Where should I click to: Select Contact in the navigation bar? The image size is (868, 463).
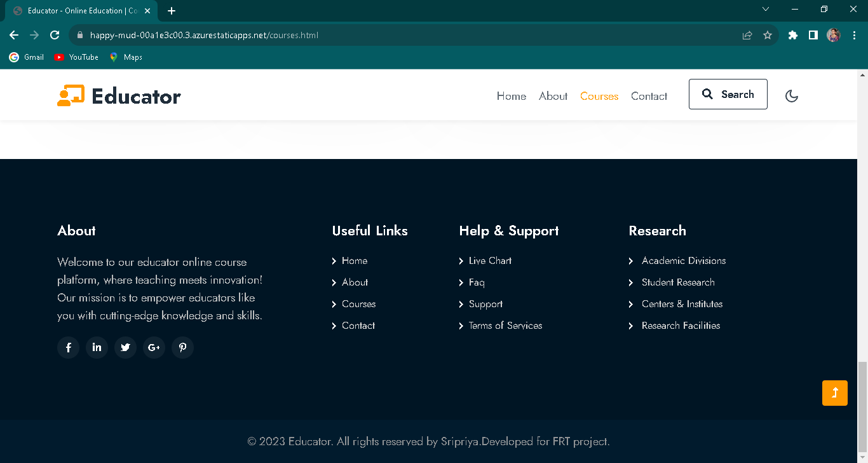649,96
